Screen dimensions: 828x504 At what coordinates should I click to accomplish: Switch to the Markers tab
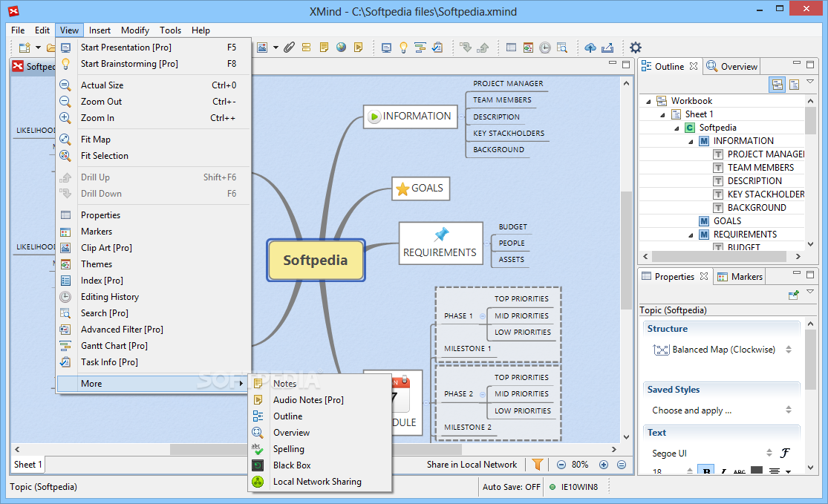(x=740, y=277)
